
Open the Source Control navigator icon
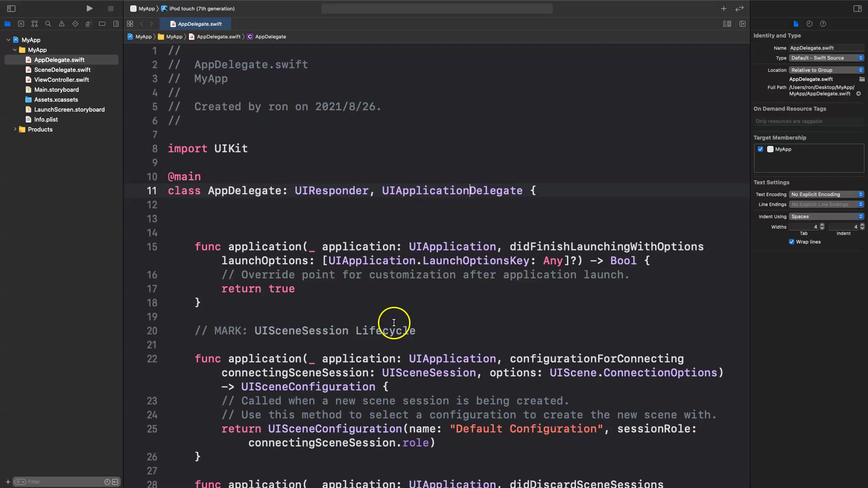coord(21,24)
